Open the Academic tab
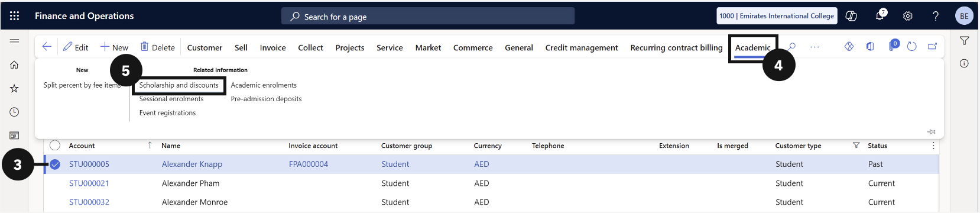The image size is (980, 213). pos(753,47)
